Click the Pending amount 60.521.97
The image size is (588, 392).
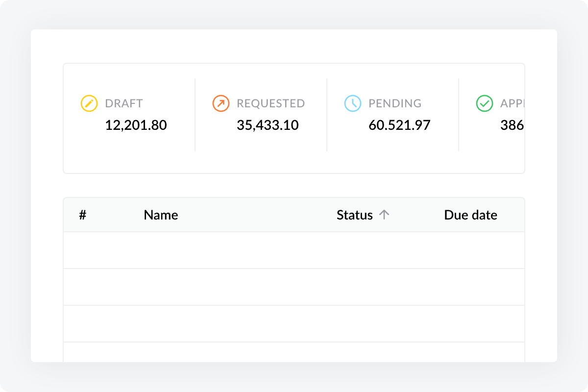[399, 125]
